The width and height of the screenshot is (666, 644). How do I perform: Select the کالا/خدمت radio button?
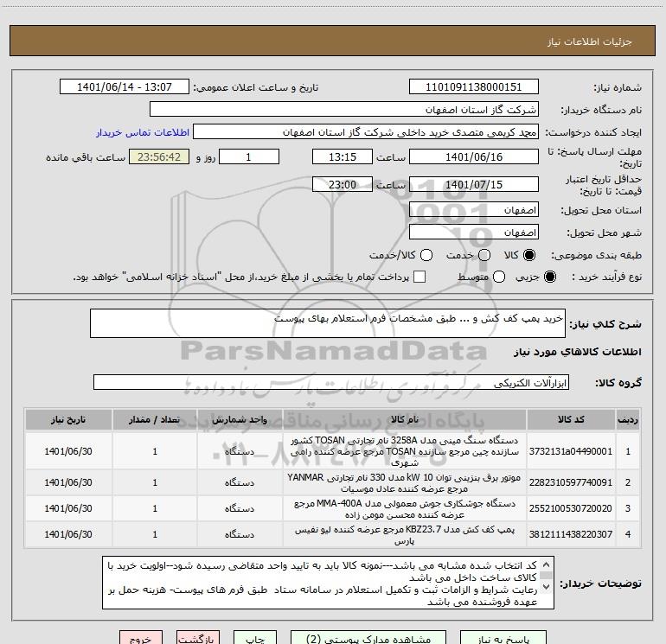click(426, 255)
